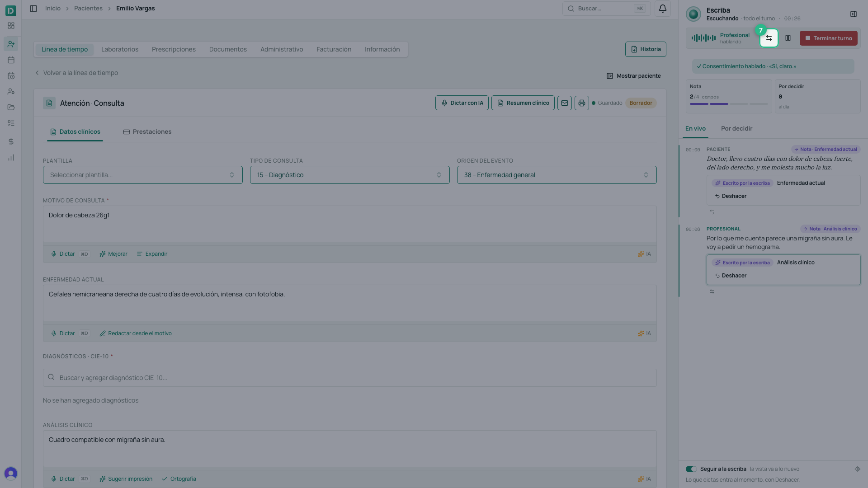
Task: Open the Facturación tab
Action: point(334,49)
